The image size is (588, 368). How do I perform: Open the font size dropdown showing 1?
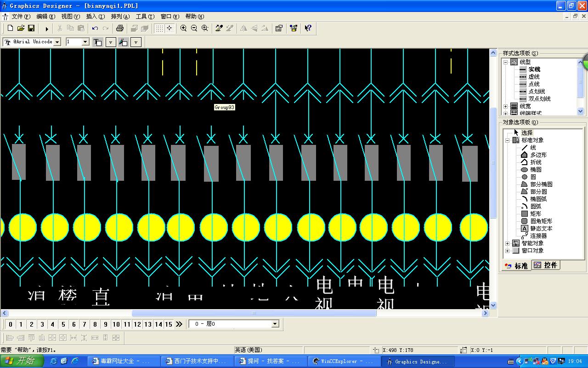coord(85,42)
